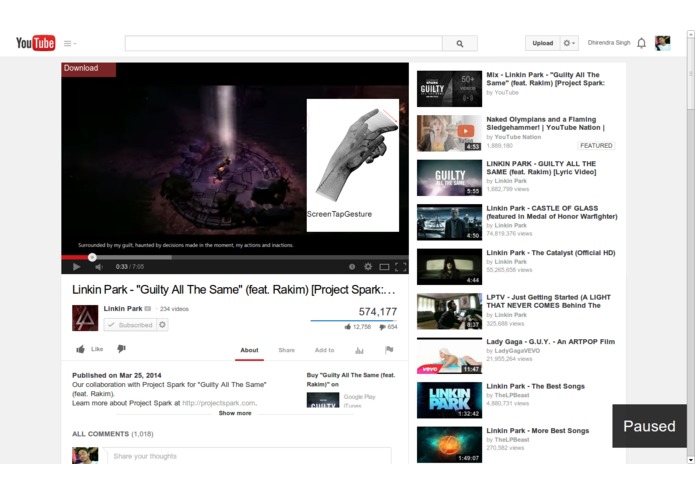This screenshot has width=695, height=494.
Task: Toggle annotations icon in player controls
Action: click(352, 267)
